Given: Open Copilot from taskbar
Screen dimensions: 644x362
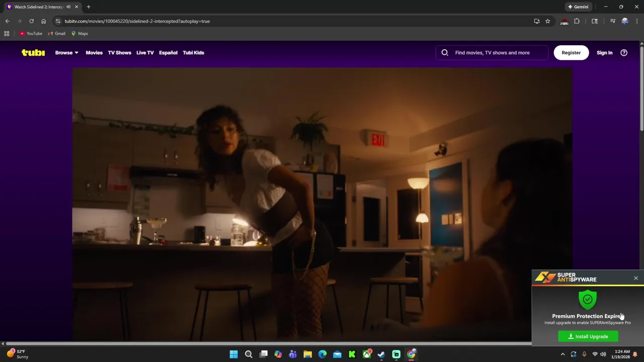Looking at the screenshot, I should click(x=278, y=354).
